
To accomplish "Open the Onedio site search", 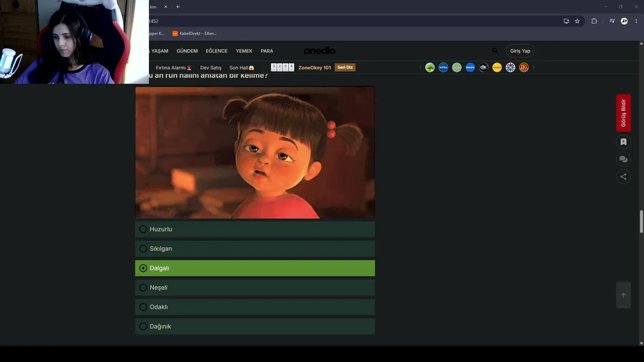I will tap(495, 51).
